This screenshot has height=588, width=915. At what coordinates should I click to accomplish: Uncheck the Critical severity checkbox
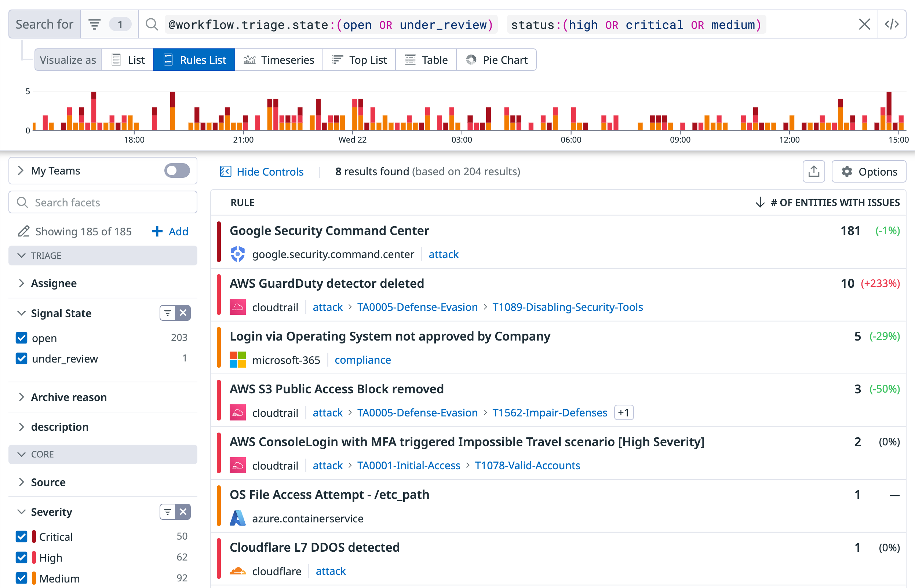pos(21,536)
